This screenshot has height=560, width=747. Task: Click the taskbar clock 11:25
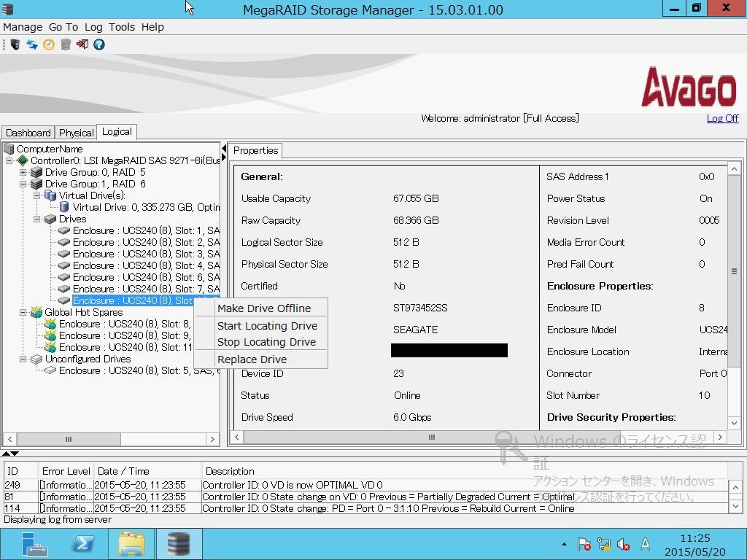pyautogui.click(x=695, y=538)
